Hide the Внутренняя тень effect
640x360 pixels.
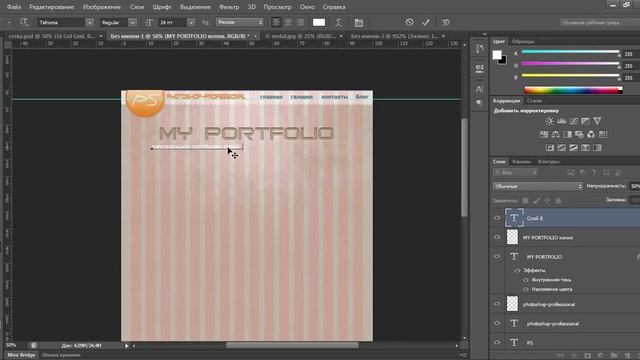(x=526, y=280)
